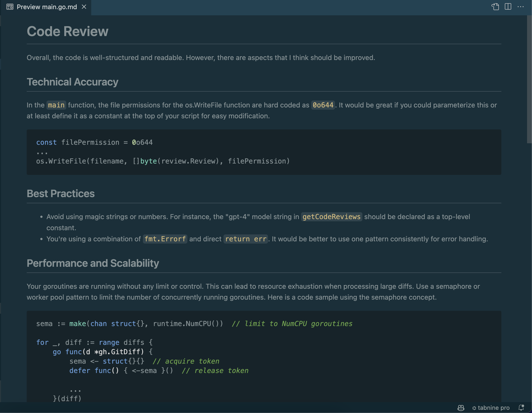Open the More Actions ellipsis menu
532x413 pixels.
pos(521,7)
